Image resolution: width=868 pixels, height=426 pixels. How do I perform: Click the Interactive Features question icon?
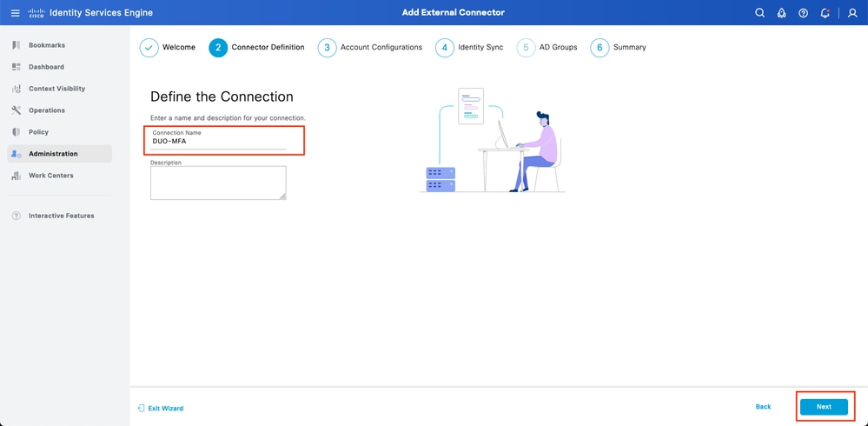coord(16,216)
